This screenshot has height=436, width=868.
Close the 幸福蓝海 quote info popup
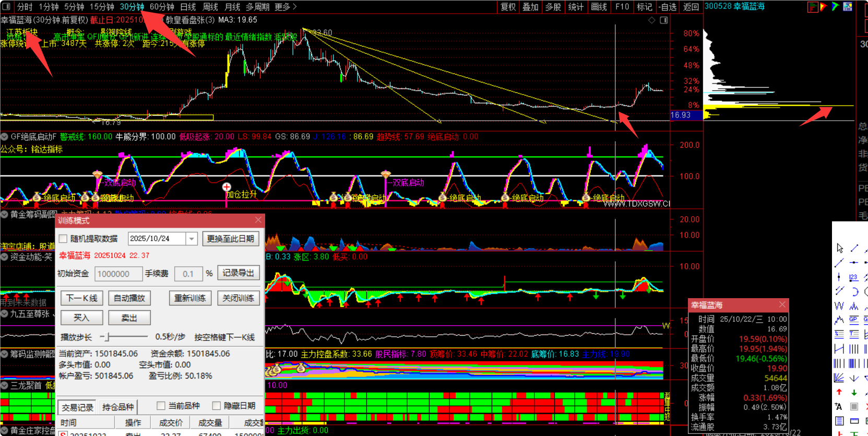(782, 304)
